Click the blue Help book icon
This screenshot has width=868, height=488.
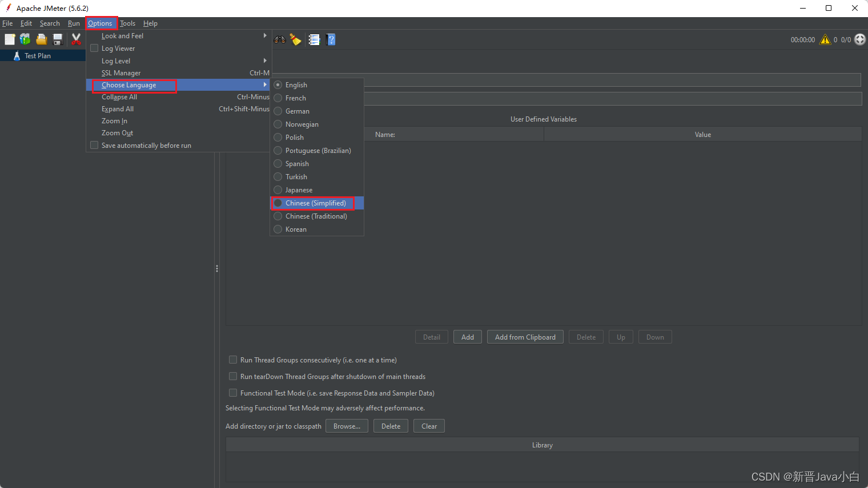pos(331,39)
